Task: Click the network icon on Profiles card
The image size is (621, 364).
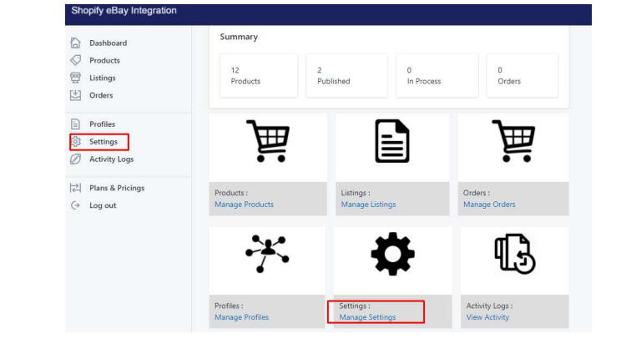Action: tap(267, 254)
